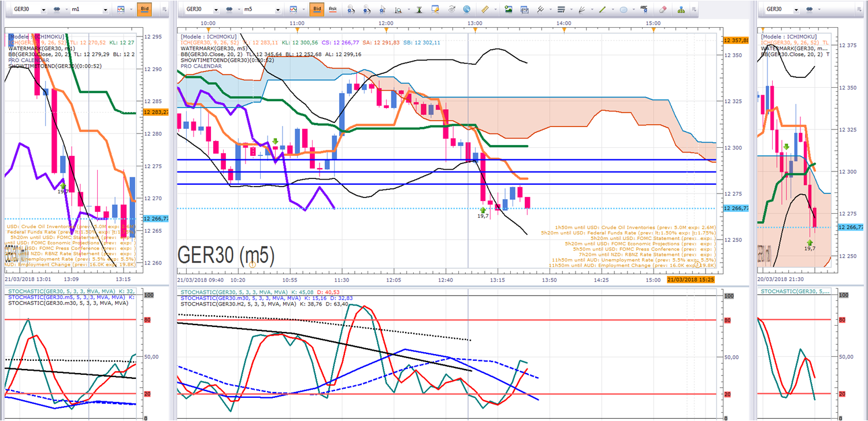Open the overflow menu at the left m1 toolbar's end
This screenshot has width=868, height=421.
click(x=165, y=10)
